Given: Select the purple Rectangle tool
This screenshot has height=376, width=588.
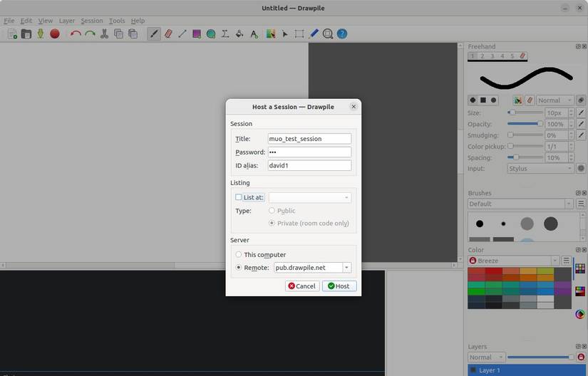Looking at the screenshot, I should tap(197, 33).
